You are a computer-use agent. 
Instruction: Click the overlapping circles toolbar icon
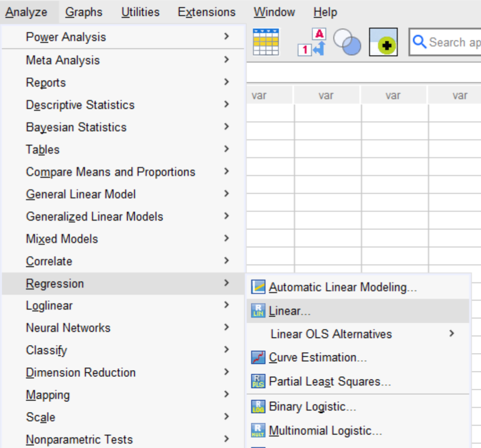[347, 42]
